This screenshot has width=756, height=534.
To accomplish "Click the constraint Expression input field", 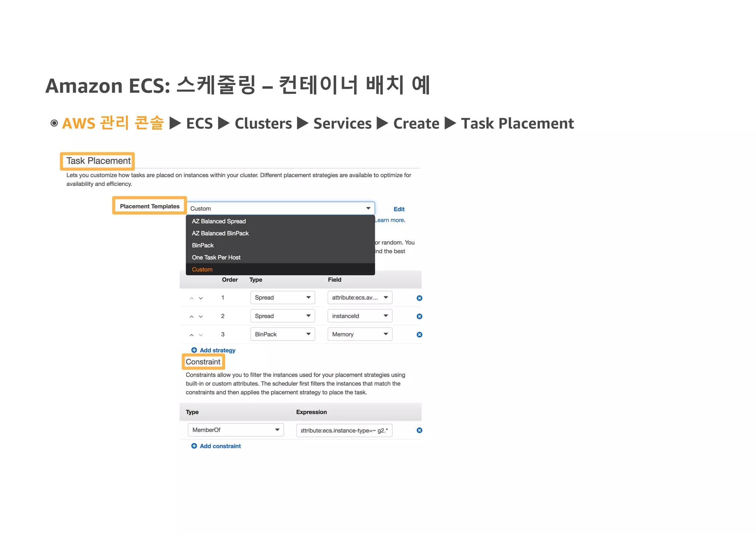I will (x=344, y=430).
